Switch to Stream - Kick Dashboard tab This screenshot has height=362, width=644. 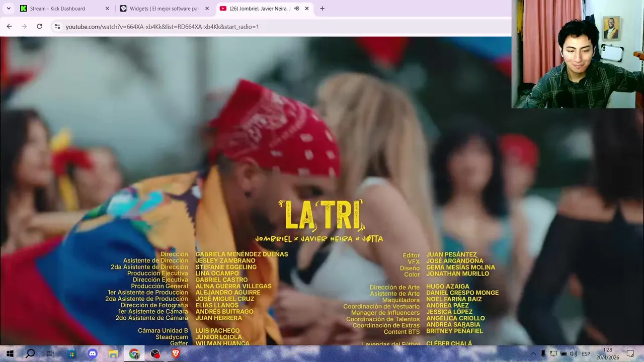click(x=65, y=9)
